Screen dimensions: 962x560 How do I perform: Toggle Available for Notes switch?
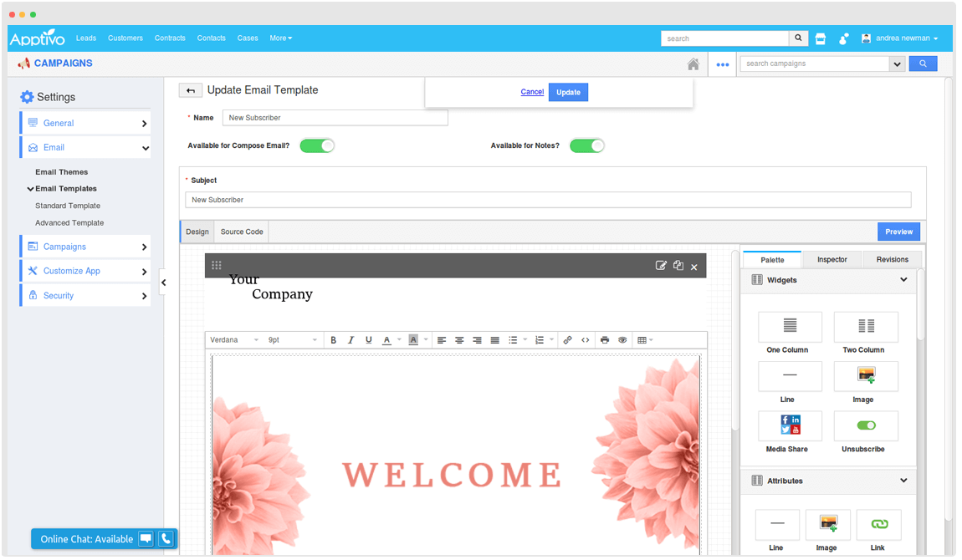[x=586, y=145]
